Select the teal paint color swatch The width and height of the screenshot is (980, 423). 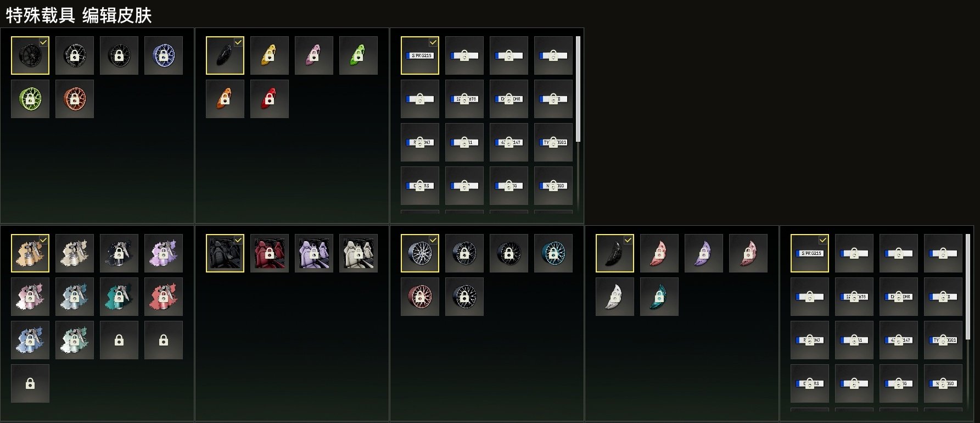click(x=119, y=297)
